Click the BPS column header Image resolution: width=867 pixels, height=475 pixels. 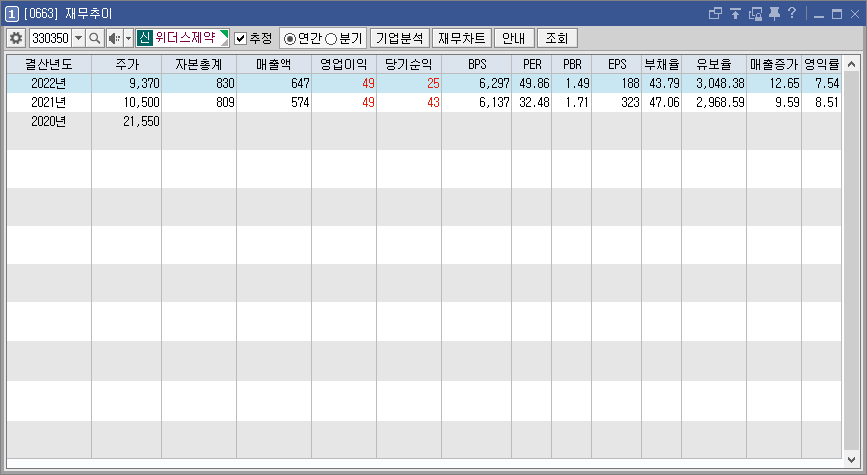click(477, 64)
